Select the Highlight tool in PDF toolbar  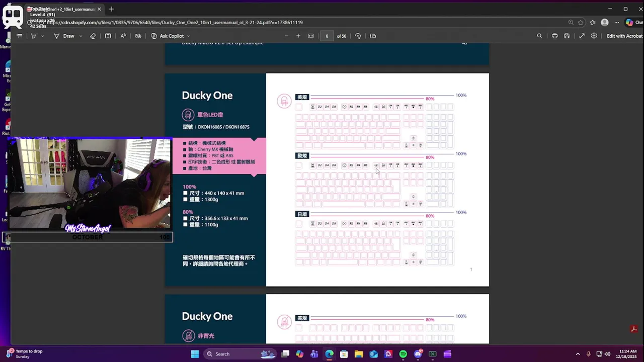click(x=34, y=36)
